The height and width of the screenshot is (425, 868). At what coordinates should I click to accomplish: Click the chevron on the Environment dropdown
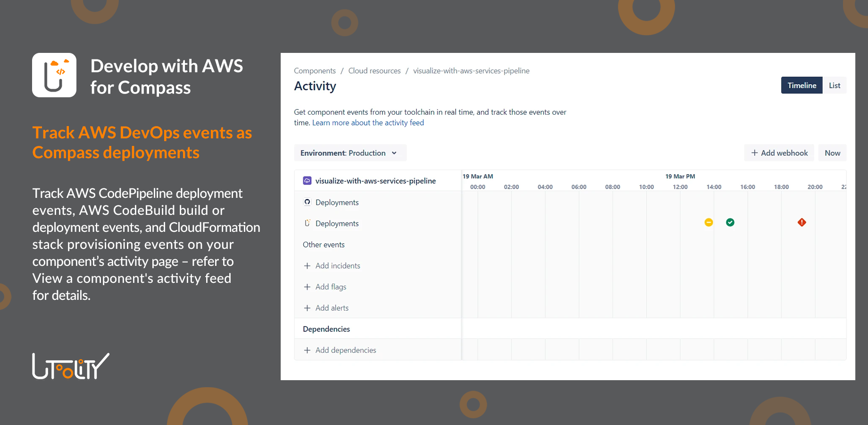394,153
